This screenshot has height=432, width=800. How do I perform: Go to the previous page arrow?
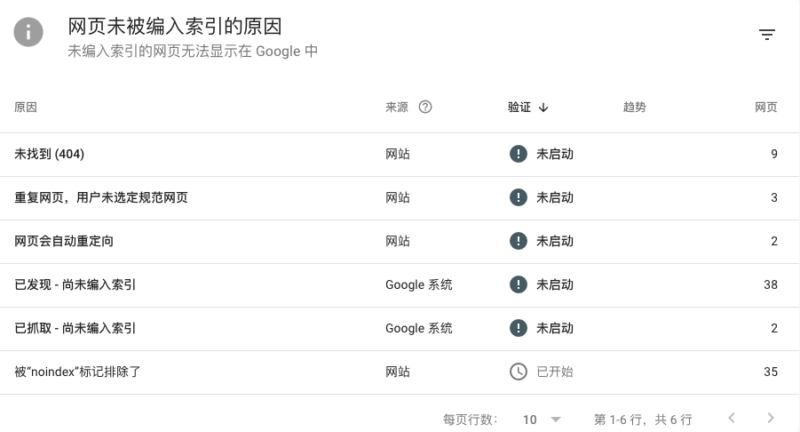coord(732,418)
